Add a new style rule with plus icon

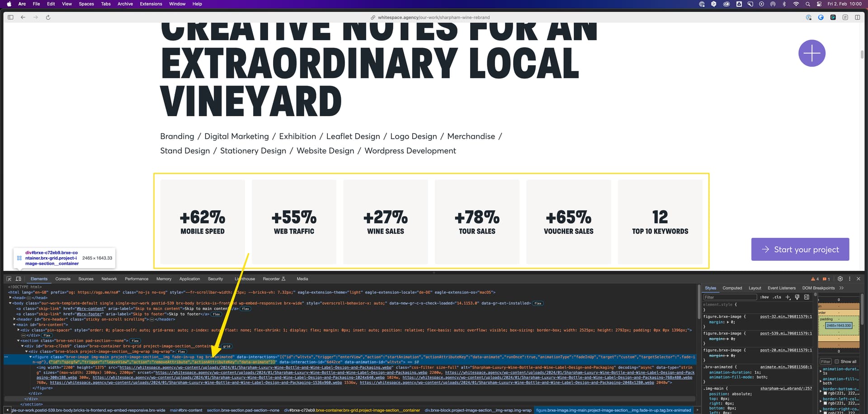788,297
